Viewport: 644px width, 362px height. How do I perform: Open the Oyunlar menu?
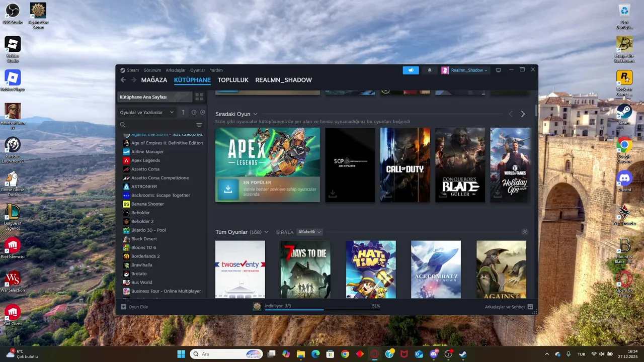(198, 70)
